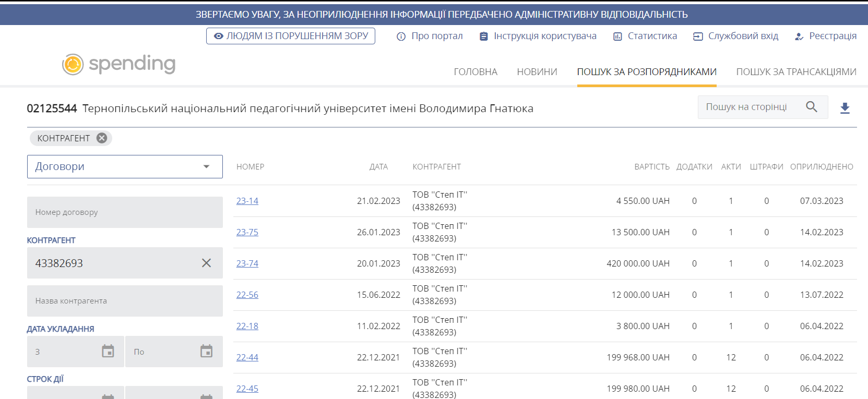Toggle the visually impaired mode button

pyautogui.click(x=290, y=36)
